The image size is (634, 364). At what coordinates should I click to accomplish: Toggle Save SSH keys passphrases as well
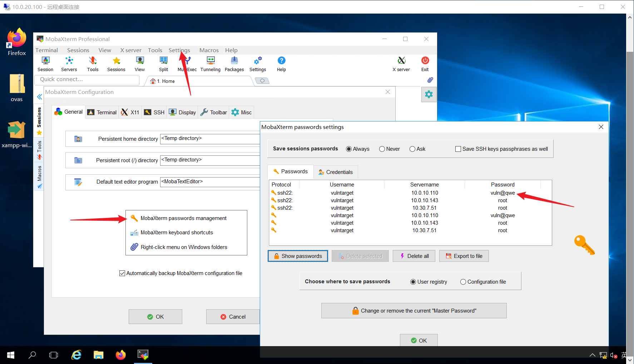[x=458, y=149]
